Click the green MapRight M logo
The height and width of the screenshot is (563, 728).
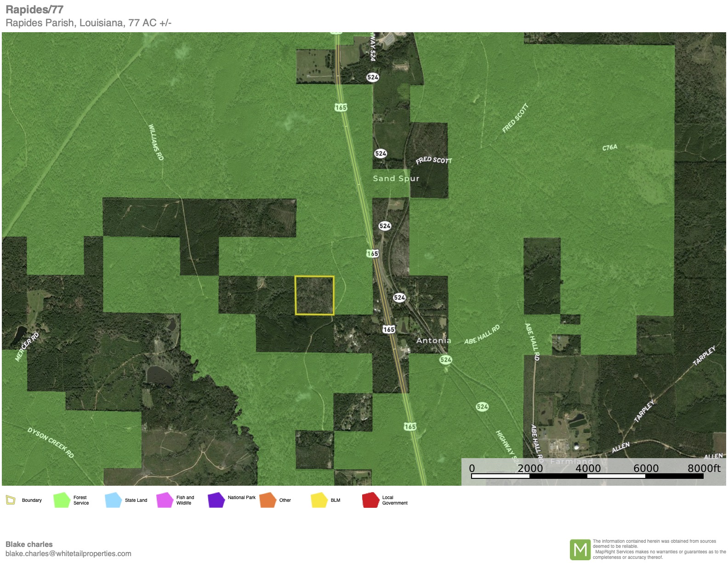click(x=580, y=549)
